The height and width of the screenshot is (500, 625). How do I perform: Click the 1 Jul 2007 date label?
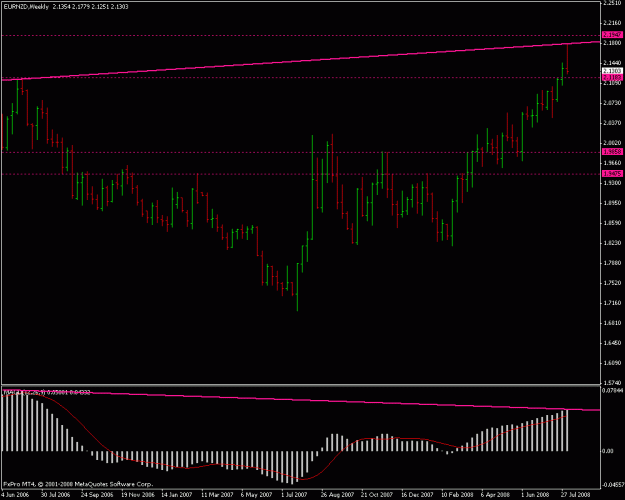[295, 495]
